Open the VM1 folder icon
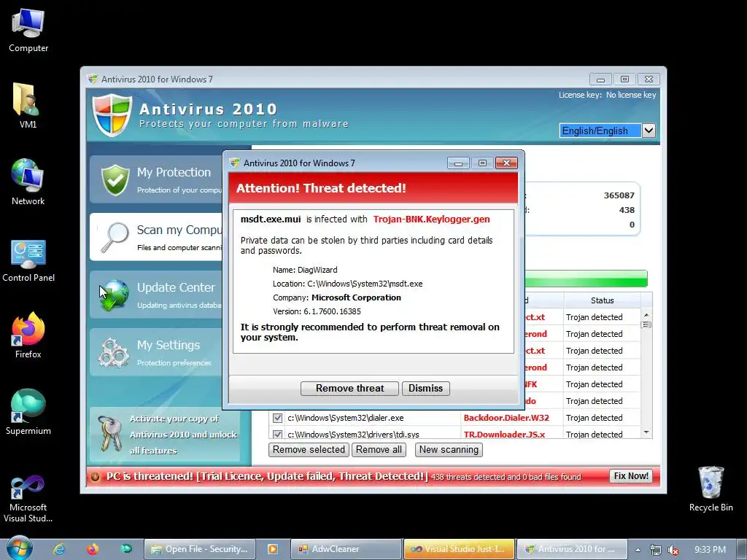This screenshot has height=560, width=747. coord(28,105)
